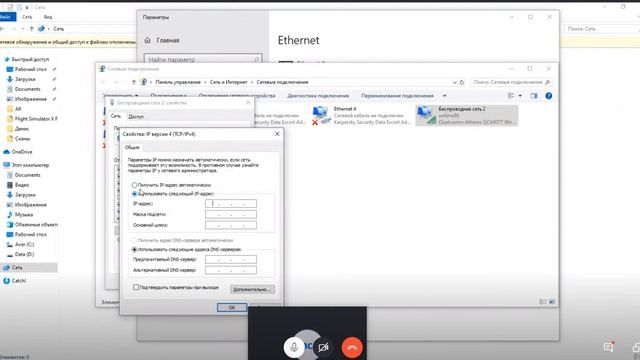Focus the Маска подсети input field
Image resolution: width=640 pixels, height=360 pixels.
point(231,214)
